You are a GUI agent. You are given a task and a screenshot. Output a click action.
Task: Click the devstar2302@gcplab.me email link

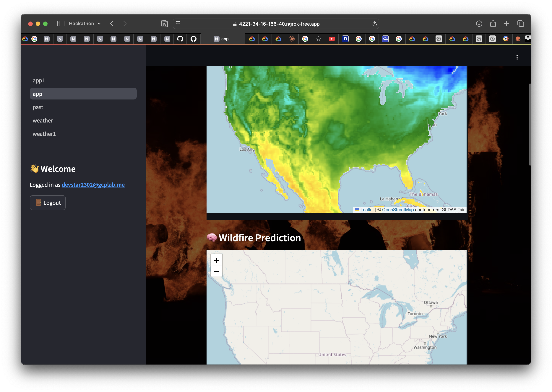point(93,185)
